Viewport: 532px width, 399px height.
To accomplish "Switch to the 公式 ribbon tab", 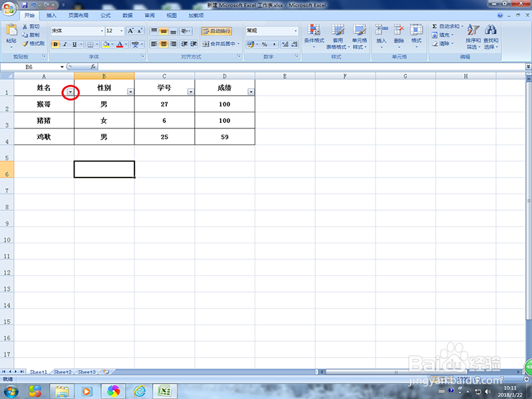I will [x=105, y=15].
